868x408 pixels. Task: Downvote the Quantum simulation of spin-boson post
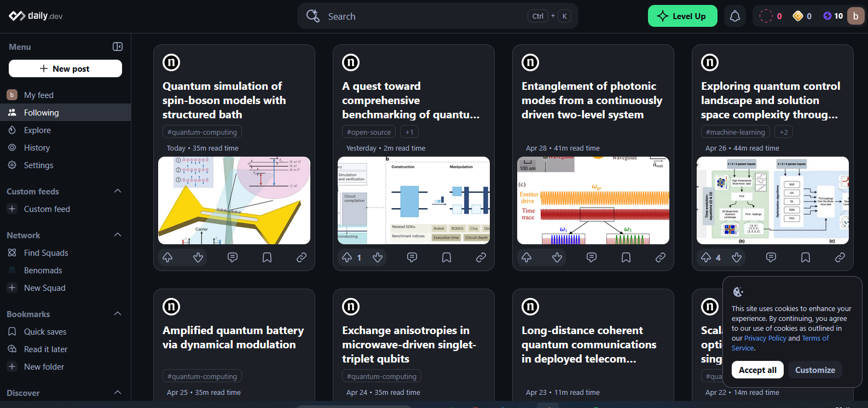[x=198, y=257]
